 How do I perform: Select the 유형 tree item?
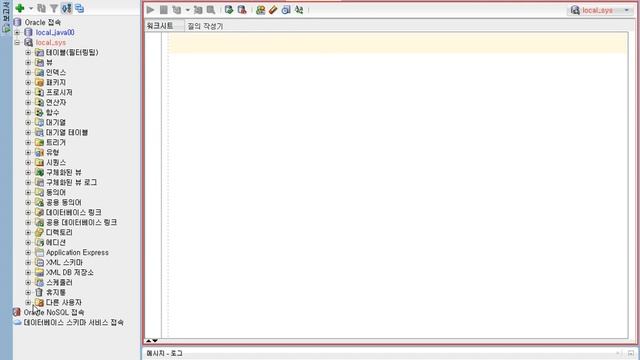point(53,152)
